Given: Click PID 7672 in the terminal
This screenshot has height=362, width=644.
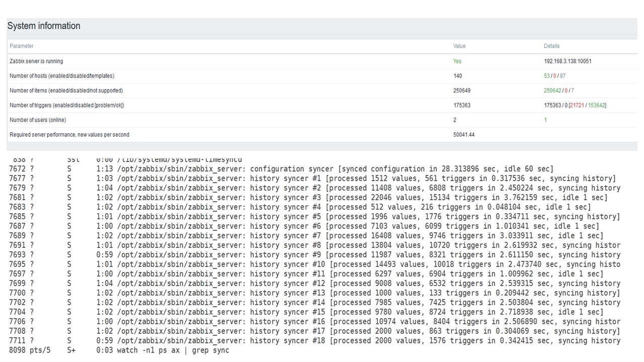Looking at the screenshot, I should [17, 169].
